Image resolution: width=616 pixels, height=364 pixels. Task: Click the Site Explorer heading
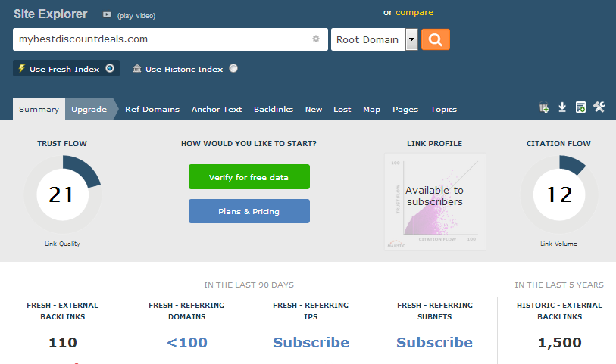pyautogui.click(x=50, y=14)
